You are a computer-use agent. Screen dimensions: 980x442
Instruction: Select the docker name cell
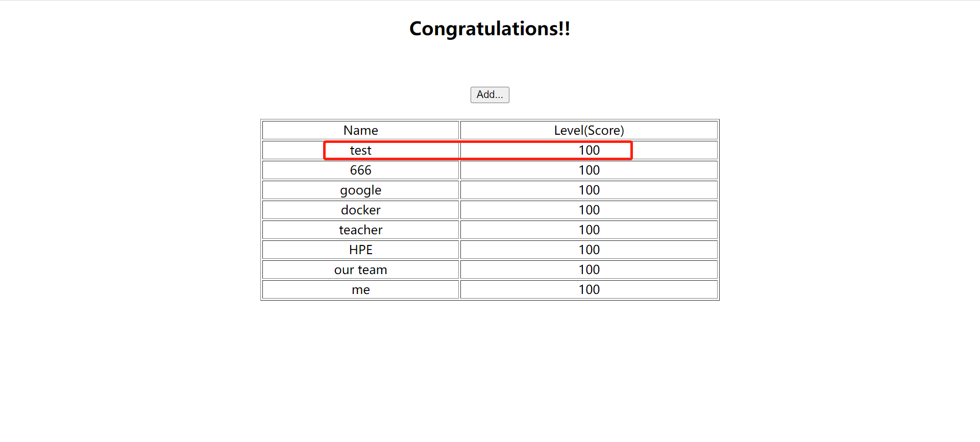[360, 210]
